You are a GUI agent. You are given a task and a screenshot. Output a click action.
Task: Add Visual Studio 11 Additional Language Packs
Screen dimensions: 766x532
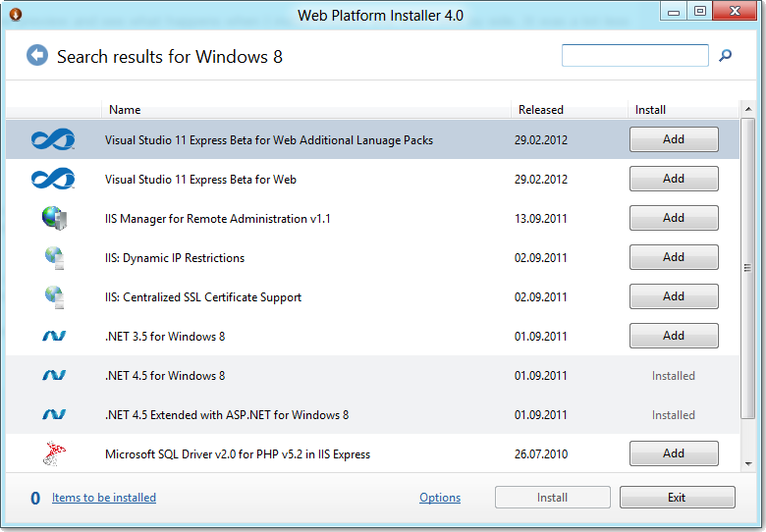674,139
